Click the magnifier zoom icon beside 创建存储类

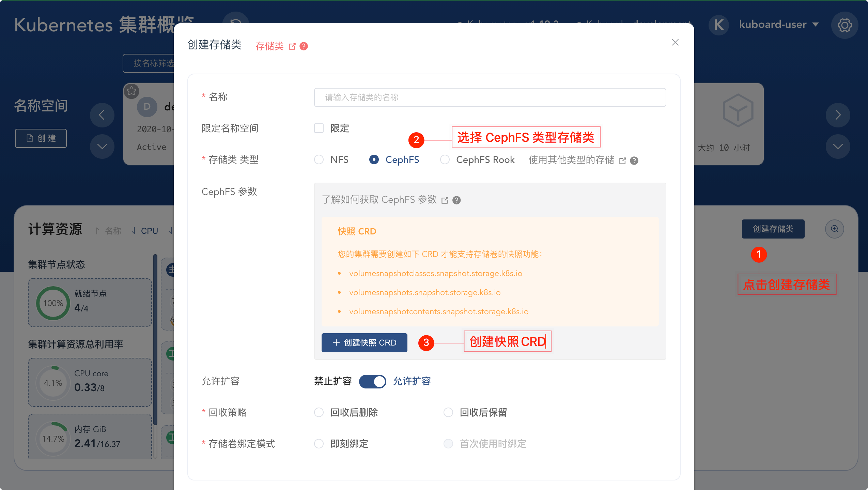tap(834, 229)
